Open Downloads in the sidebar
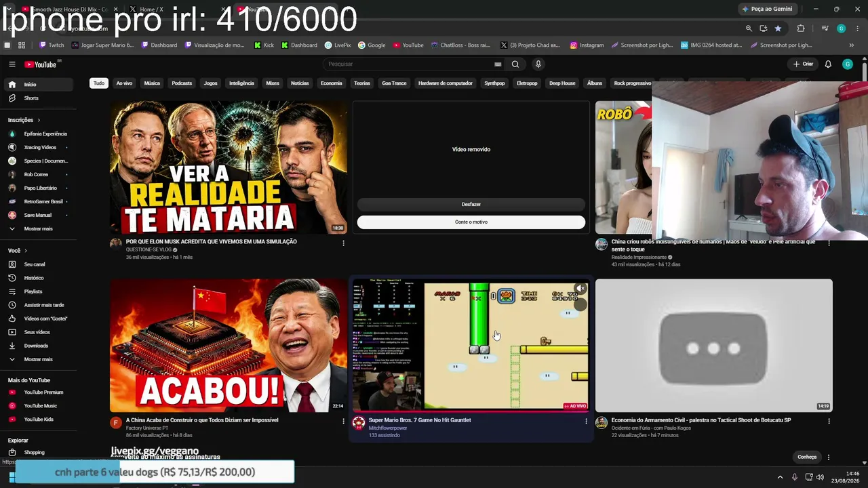868x488 pixels. pos(37,346)
